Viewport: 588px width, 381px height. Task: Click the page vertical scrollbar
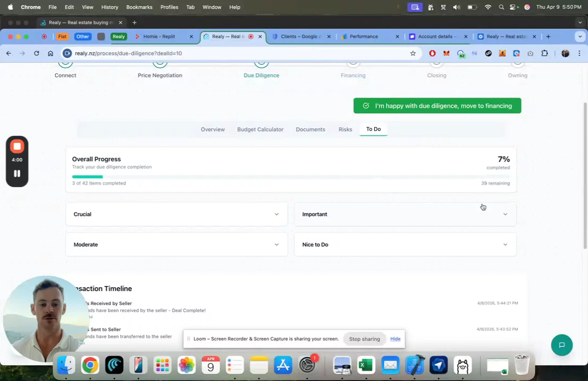point(585,176)
